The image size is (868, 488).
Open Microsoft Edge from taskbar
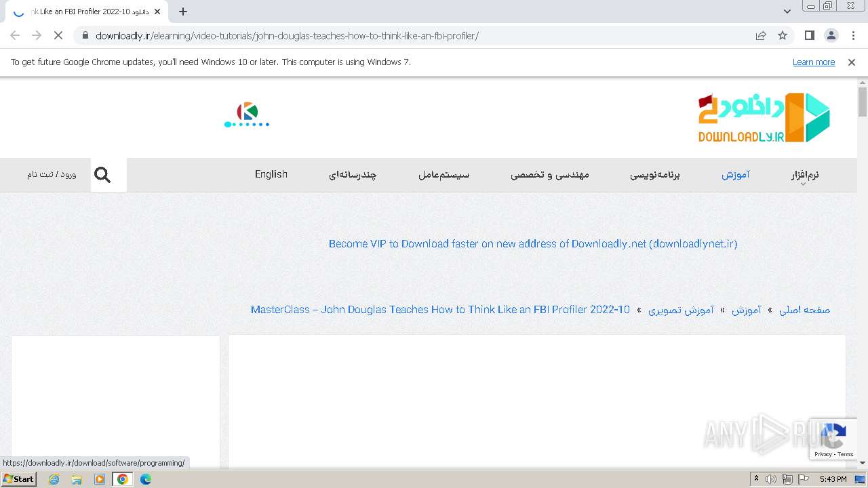pos(146,479)
